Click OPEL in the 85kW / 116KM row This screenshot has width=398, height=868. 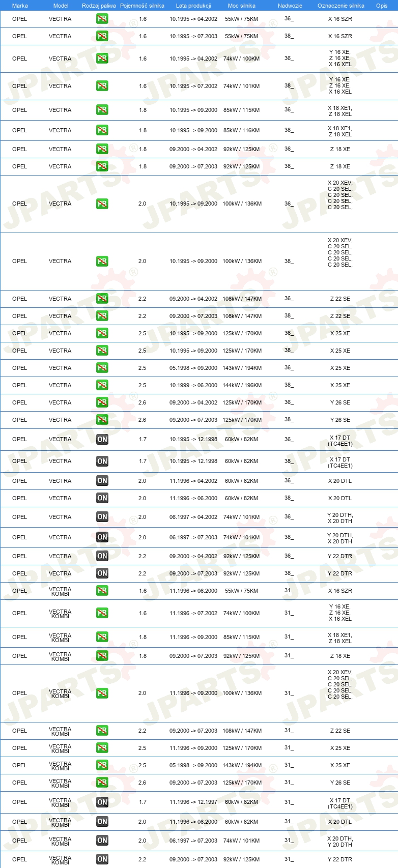point(19,130)
